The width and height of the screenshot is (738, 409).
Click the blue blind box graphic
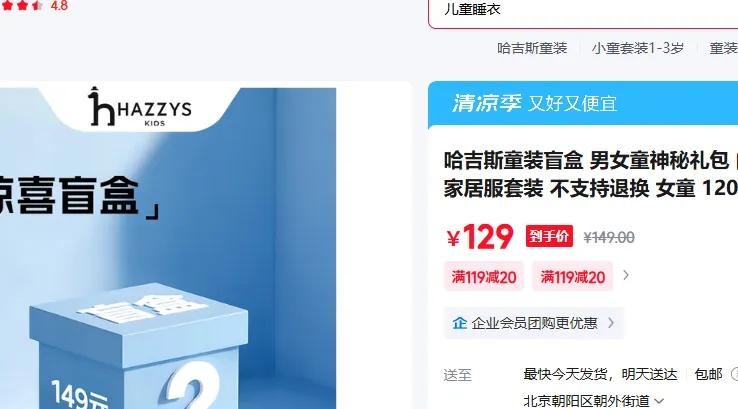coord(139,348)
